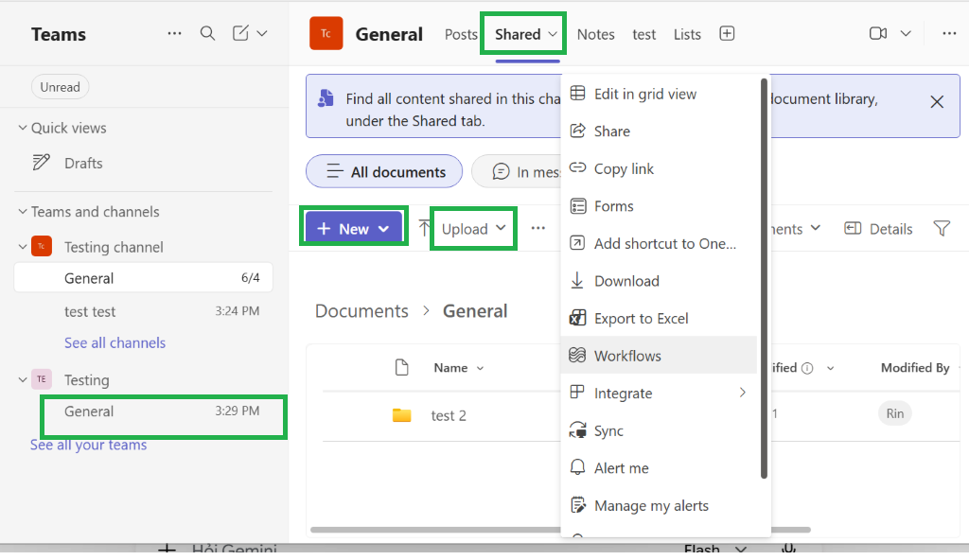Select Alert me menu option

point(659,468)
